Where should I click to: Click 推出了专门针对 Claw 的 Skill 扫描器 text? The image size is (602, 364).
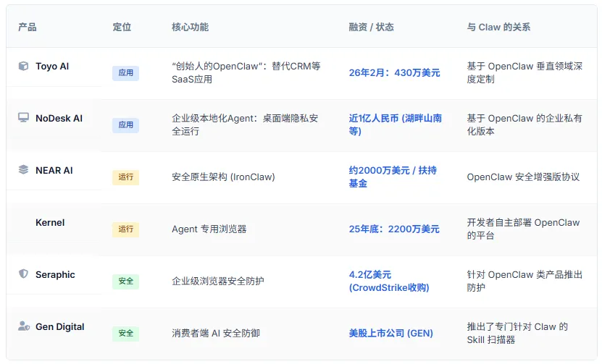tap(517, 334)
